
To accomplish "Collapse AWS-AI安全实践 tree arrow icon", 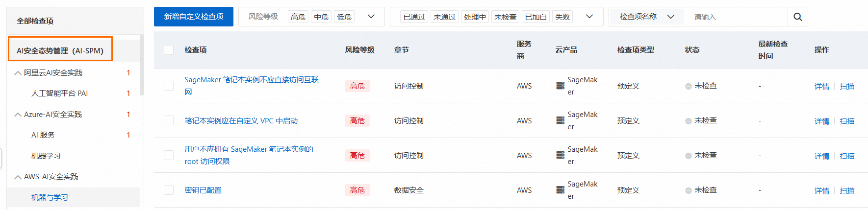I will point(18,177).
